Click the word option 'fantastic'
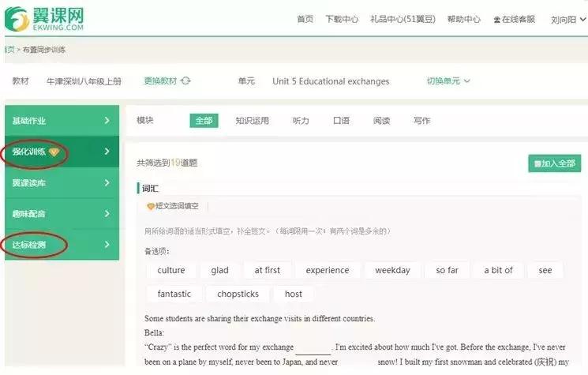 (x=174, y=294)
